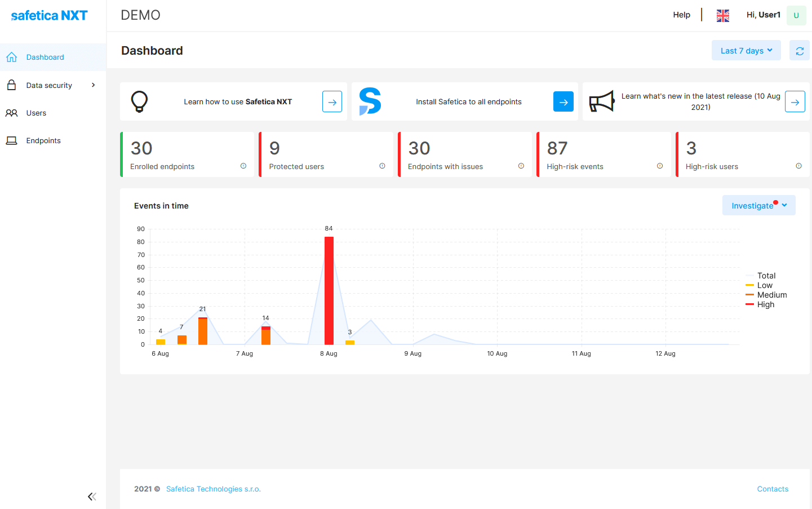The height and width of the screenshot is (509, 812).
Task: Show info for High-risk users
Action: coord(798,166)
